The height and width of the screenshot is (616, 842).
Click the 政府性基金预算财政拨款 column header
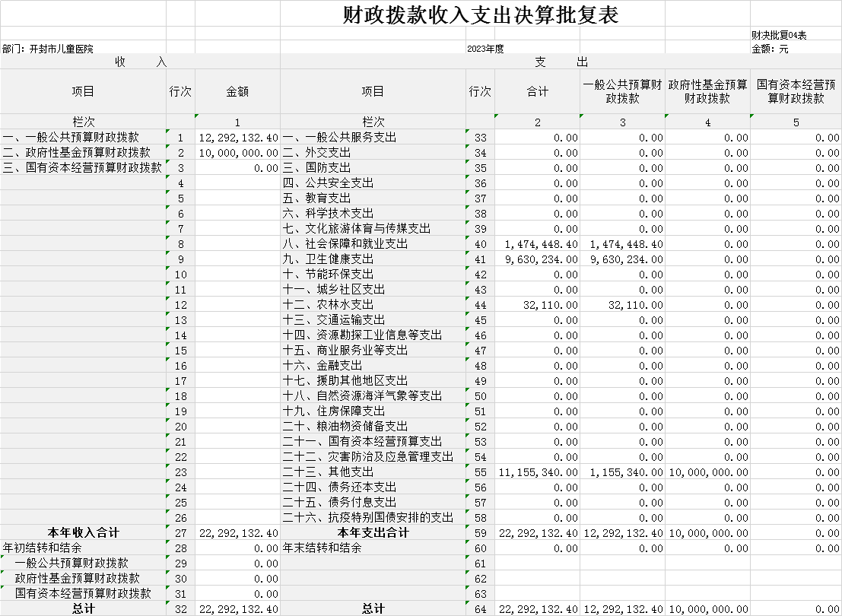[707, 91]
